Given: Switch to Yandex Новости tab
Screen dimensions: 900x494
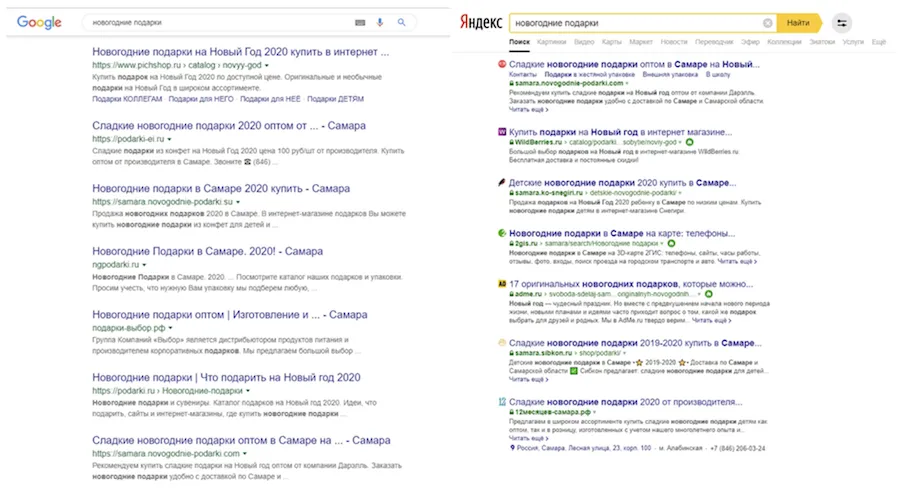Looking at the screenshot, I should (x=674, y=42).
